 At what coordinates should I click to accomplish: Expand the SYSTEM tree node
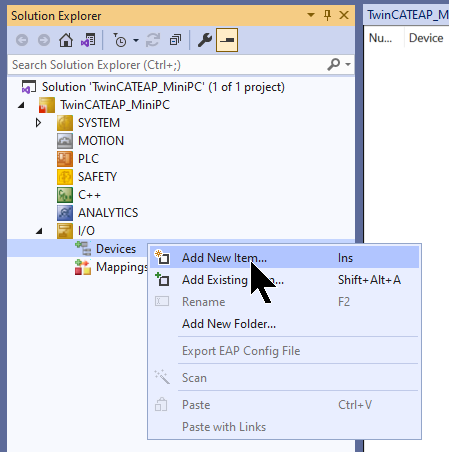pyautogui.click(x=38, y=123)
